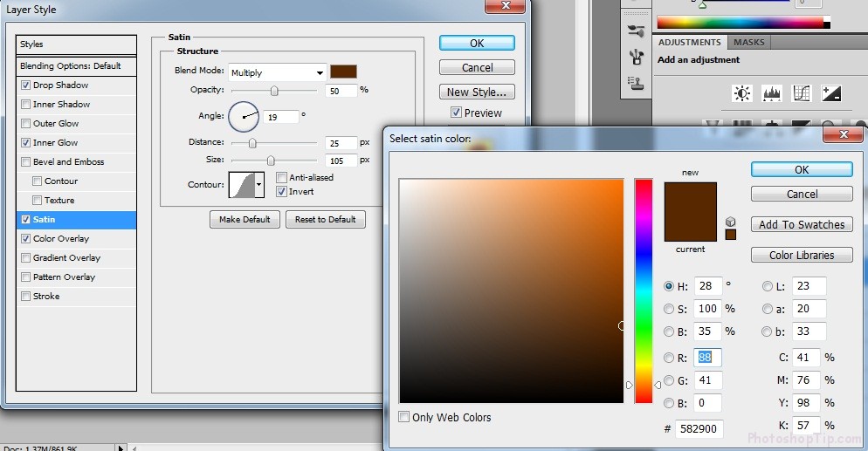Enable Only Web Colors checkbox
Viewport: 868px width, 451px height.
pyautogui.click(x=404, y=417)
